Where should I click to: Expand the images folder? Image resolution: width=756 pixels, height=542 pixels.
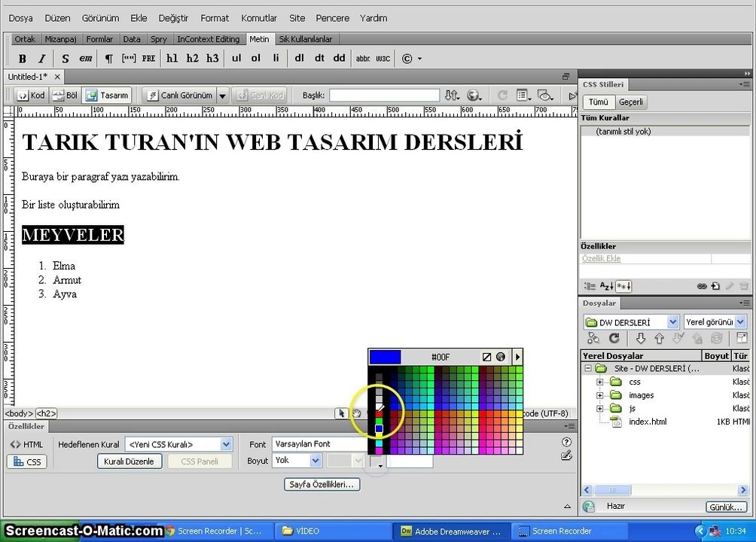[x=599, y=395]
